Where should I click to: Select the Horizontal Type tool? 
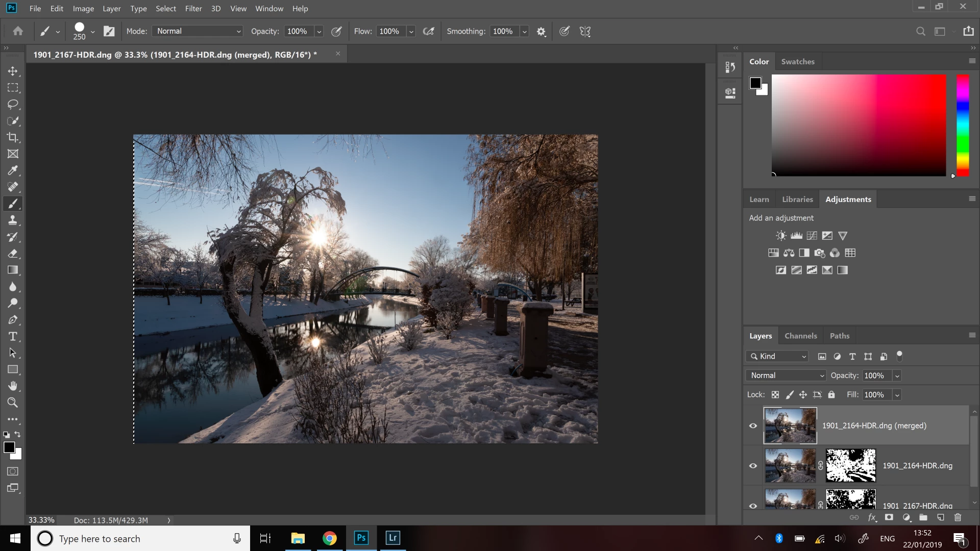coord(13,336)
